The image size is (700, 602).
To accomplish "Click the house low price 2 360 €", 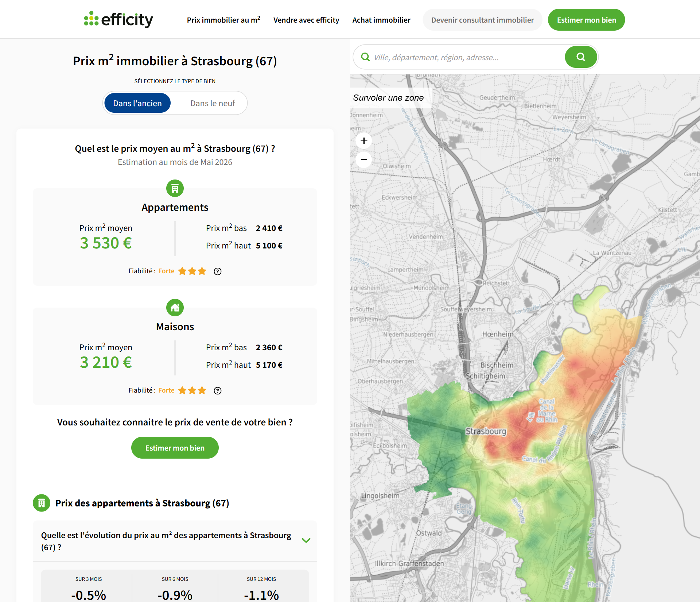I will [x=269, y=348].
